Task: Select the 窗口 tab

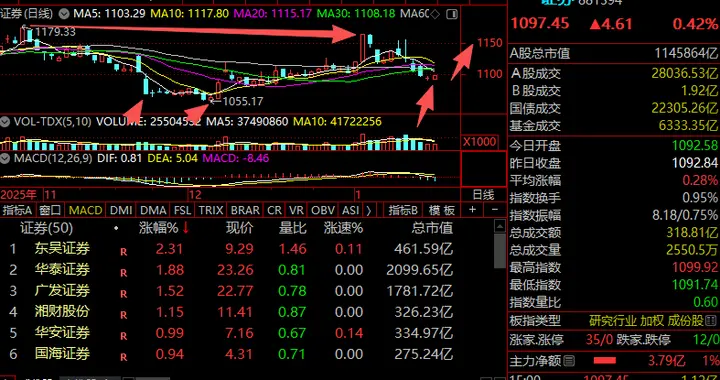Action: click(x=50, y=210)
